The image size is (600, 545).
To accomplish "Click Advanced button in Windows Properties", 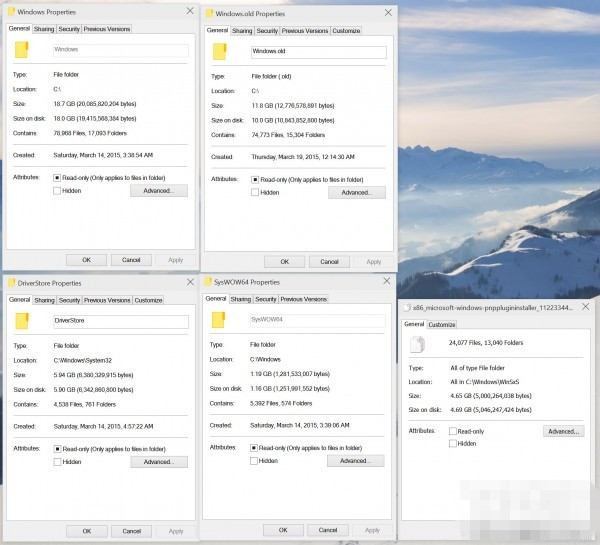I will (158, 190).
